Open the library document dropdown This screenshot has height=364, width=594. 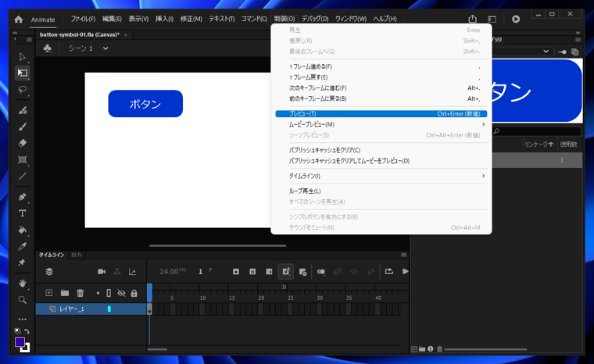546,52
